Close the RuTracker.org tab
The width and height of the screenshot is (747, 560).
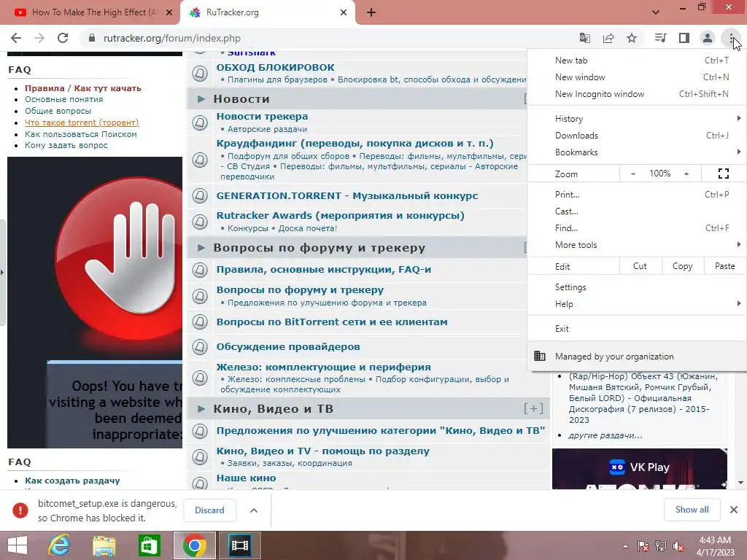tap(344, 12)
